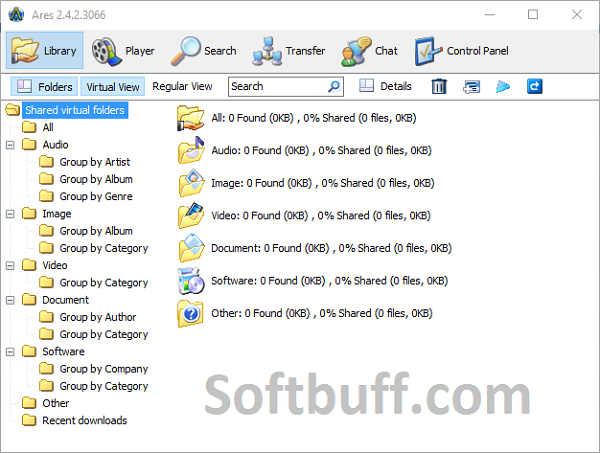Image resolution: width=600 pixels, height=453 pixels.
Task: Click the blue play arrow icon
Action: [503, 86]
